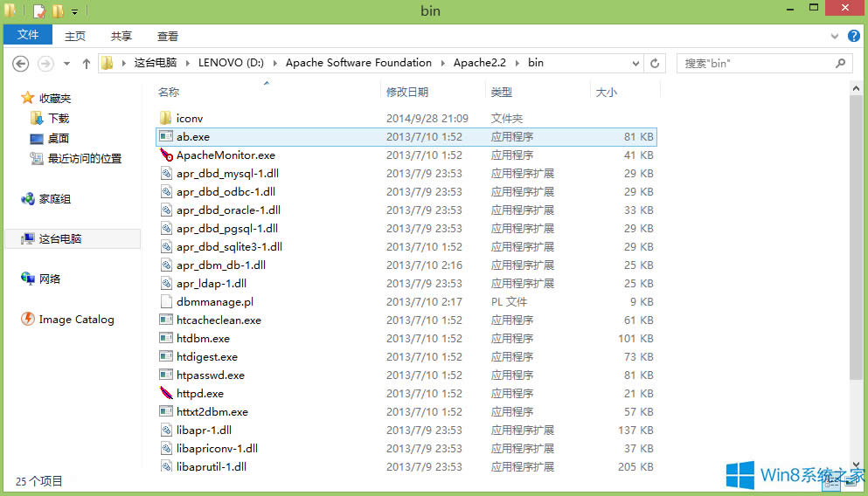Select the libaprutil-1.dll file name

pyautogui.click(x=212, y=466)
